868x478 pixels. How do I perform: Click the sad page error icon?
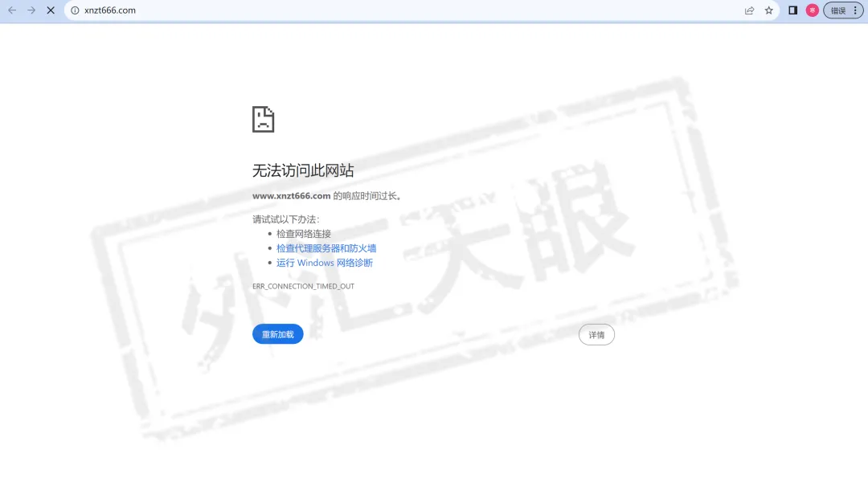[x=263, y=119]
